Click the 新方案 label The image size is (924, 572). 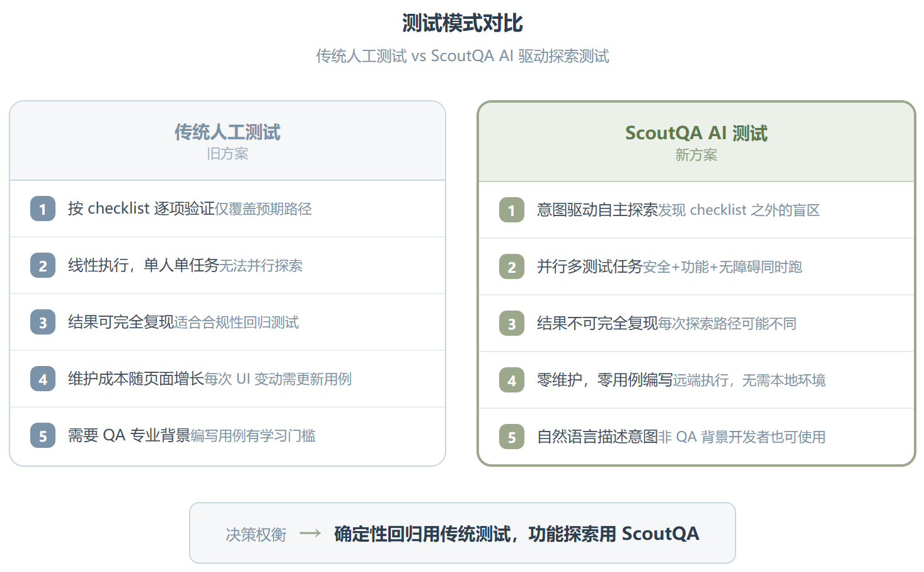click(696, 155)
